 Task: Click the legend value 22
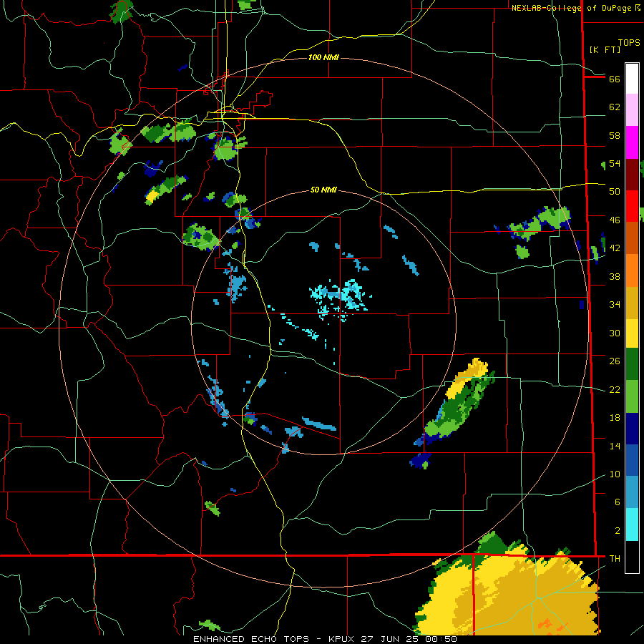point(615,389)
